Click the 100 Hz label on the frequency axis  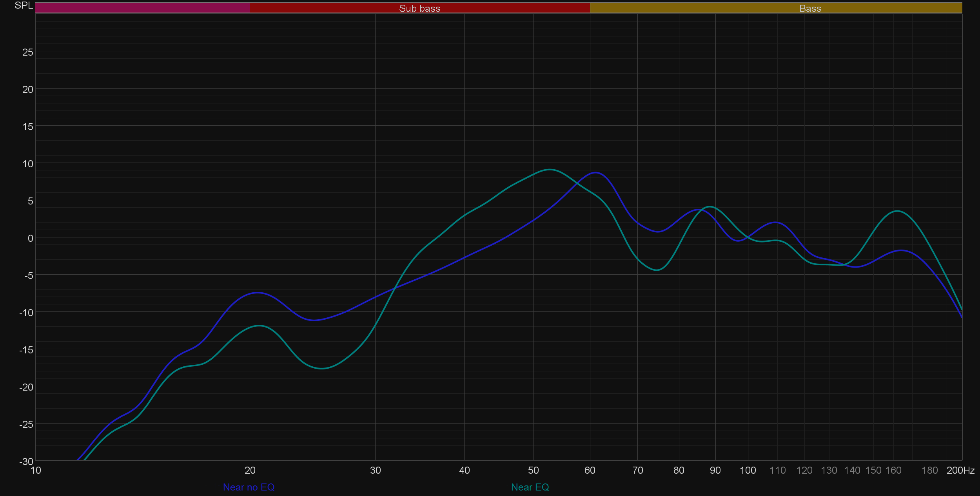click(748, 470)
